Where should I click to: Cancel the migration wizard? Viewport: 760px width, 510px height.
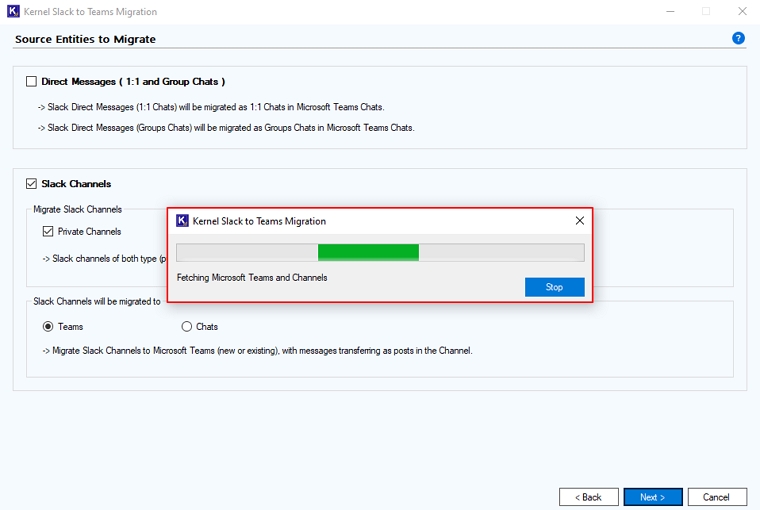(x=717, y=497)
